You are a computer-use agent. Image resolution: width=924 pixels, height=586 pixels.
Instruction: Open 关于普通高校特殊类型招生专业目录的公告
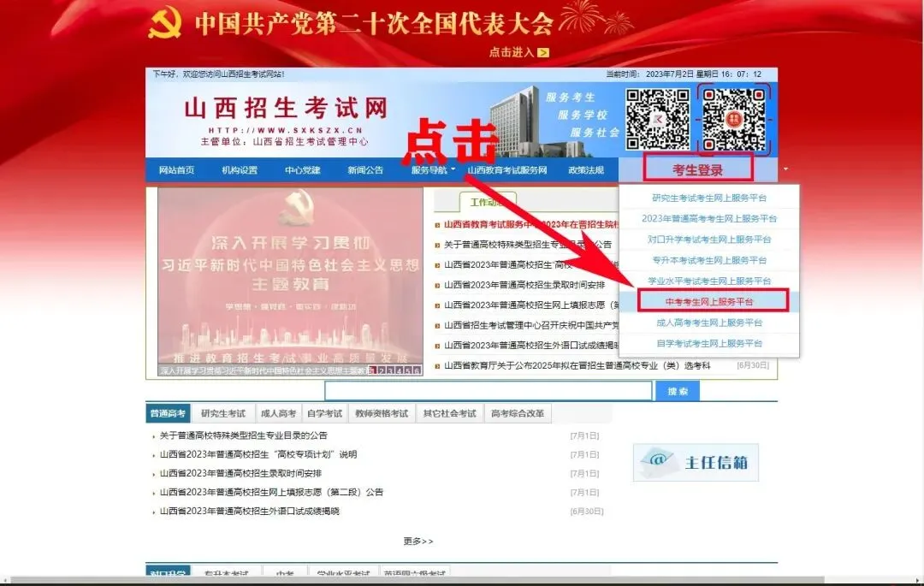[x=243, y=435]
